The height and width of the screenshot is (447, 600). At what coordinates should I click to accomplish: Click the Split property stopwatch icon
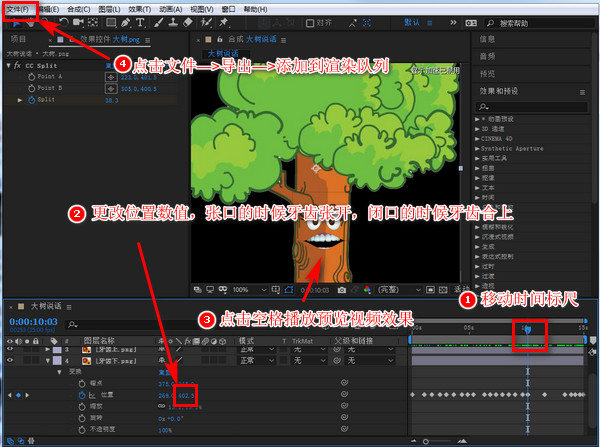(x=32, y=100)
